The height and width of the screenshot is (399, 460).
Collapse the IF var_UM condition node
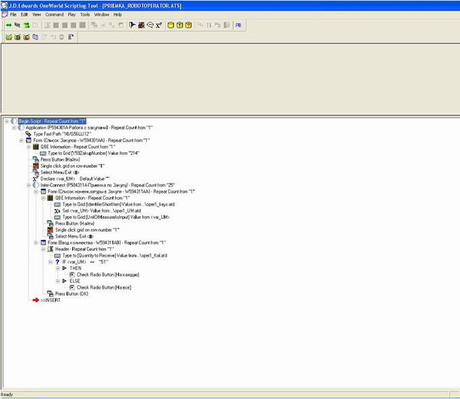(51, 262)
